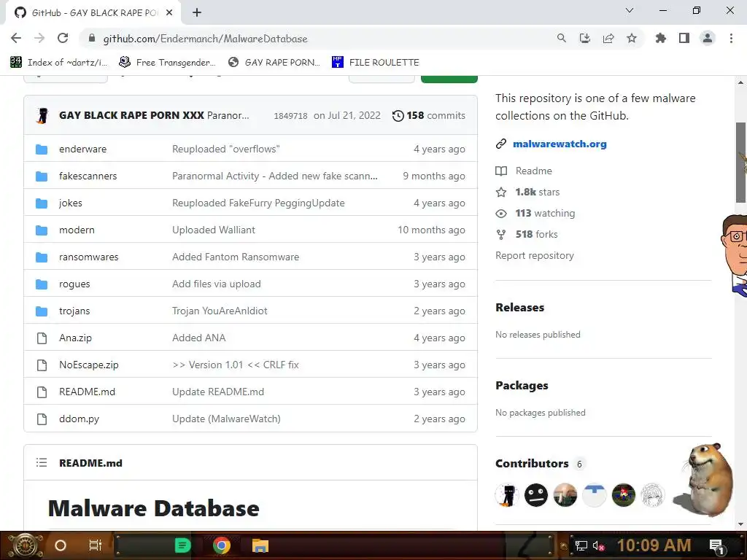Click Report repository

(535, 256)
